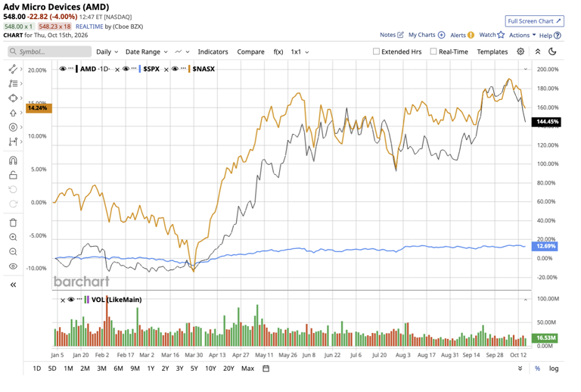
Task: Open Alerts for AMD
Action: (x=462, y=36)
